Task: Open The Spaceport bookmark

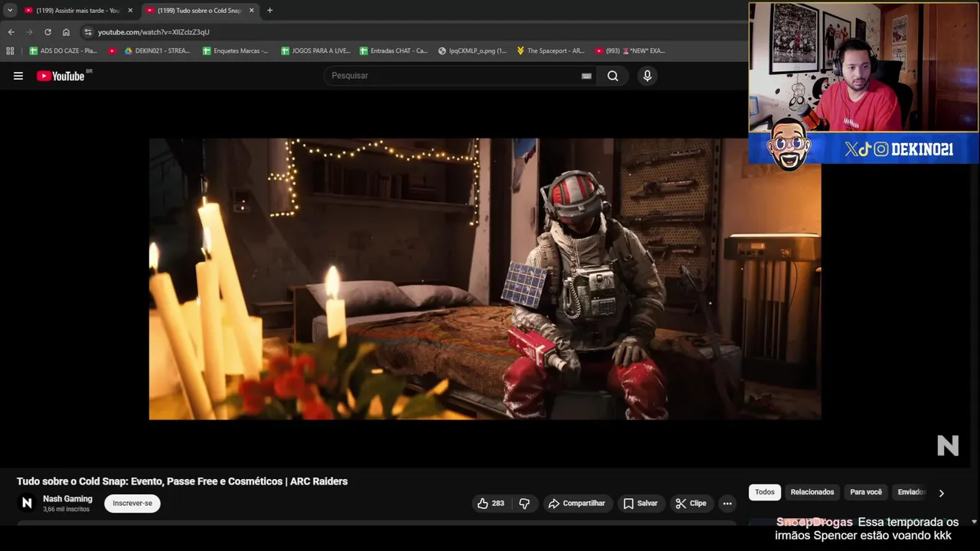Action: [550, 51]
